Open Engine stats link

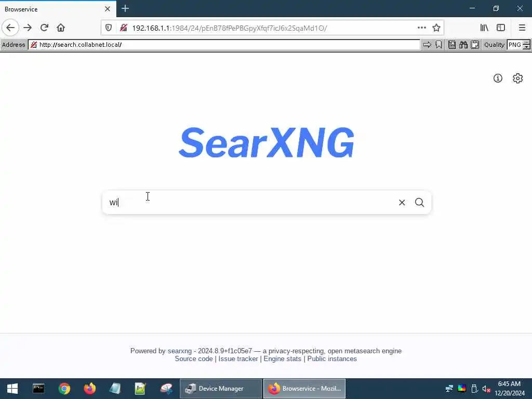point(282,359)
